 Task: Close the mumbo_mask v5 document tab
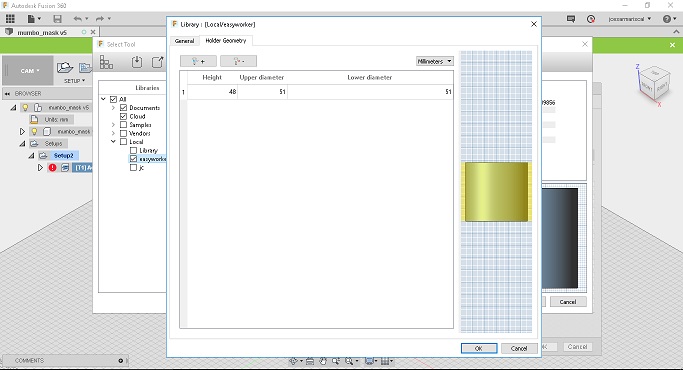[x=93, y=32]
